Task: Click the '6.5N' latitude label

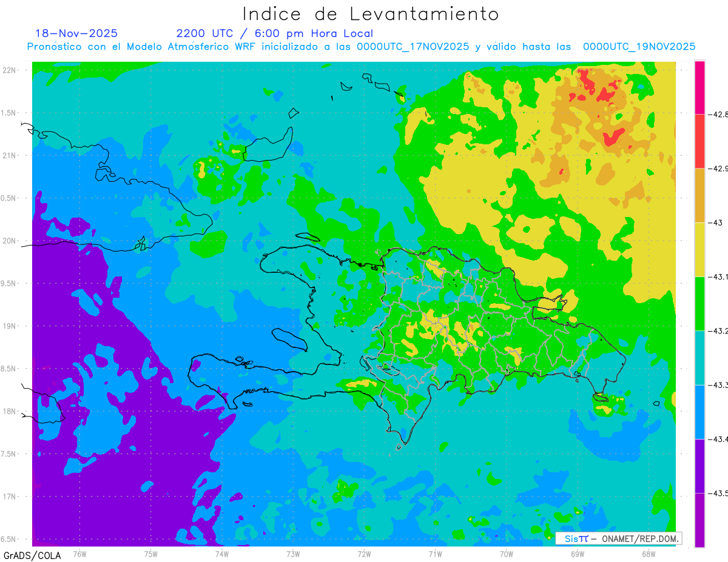Action: point(9,539)
